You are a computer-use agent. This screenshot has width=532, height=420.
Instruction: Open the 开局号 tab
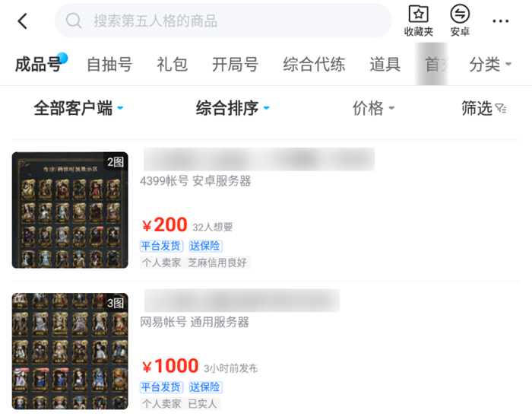click(x=235, y=64)
